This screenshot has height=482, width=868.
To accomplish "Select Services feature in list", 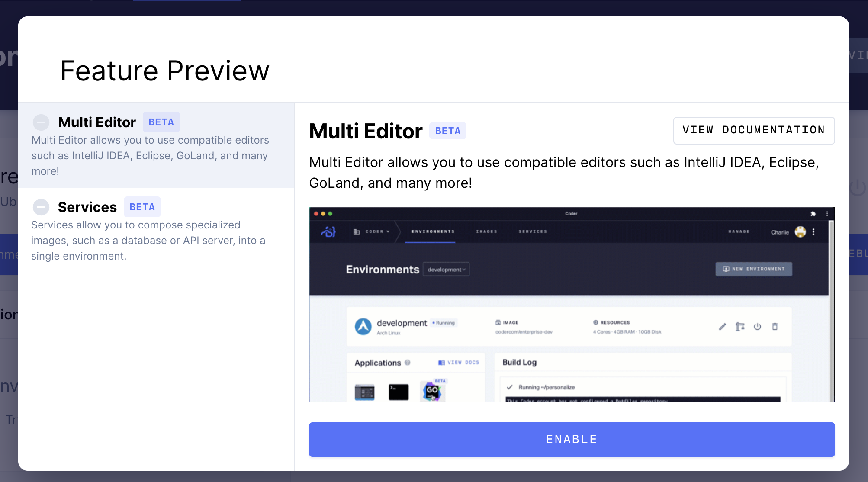I will click(156, 230).
